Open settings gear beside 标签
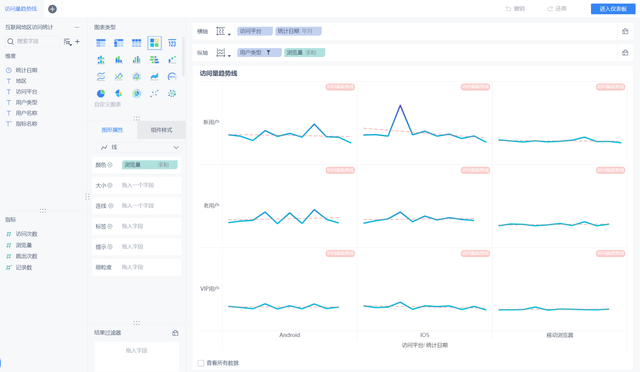This screenshot has height=372, width=640. tap(110, 226)
